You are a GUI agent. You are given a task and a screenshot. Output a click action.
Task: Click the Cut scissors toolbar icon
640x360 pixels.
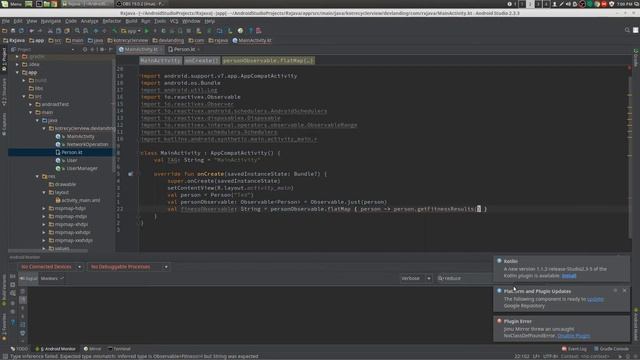coord(50,31)
